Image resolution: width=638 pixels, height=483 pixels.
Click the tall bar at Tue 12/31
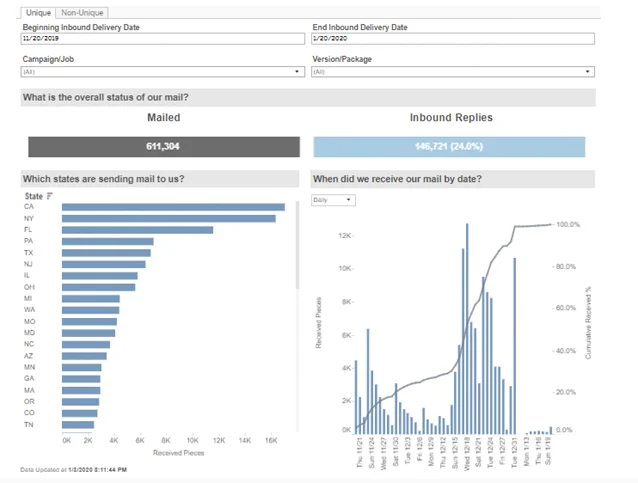click(515, 346)
